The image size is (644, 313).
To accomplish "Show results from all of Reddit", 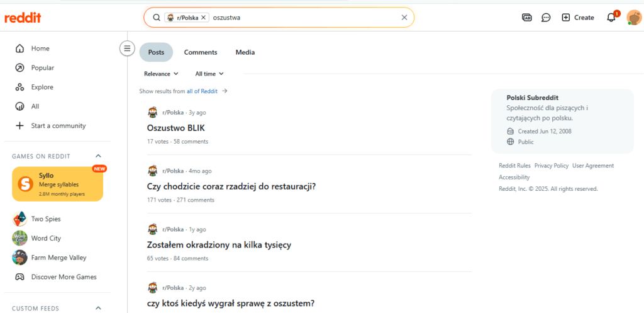I will pyautogui.click(x=202, y=91).
